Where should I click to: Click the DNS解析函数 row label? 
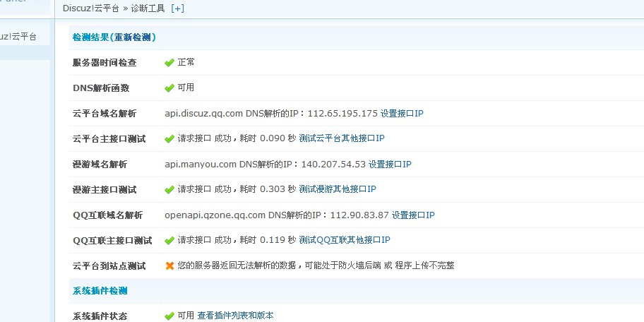(x=101, y=88)
